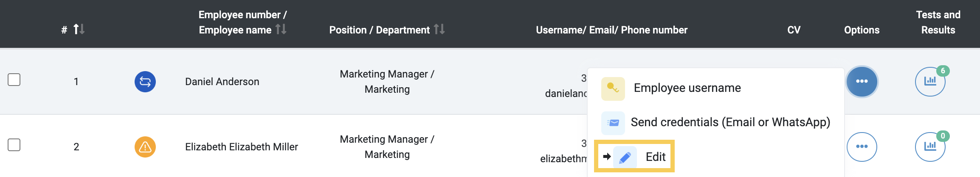Click Daniel Anderson's employee name
980x177 pixels.
[222, 82]
